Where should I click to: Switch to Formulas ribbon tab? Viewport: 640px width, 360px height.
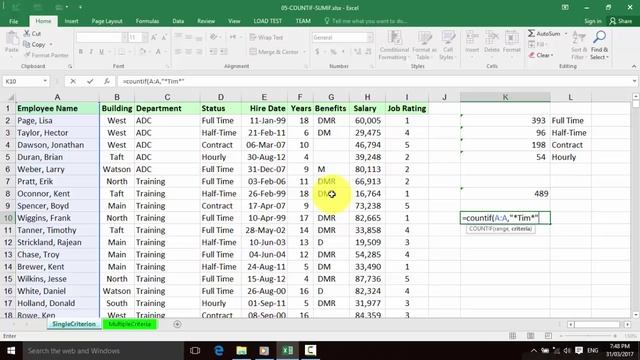pyautogui.click(x=147, y=21)
